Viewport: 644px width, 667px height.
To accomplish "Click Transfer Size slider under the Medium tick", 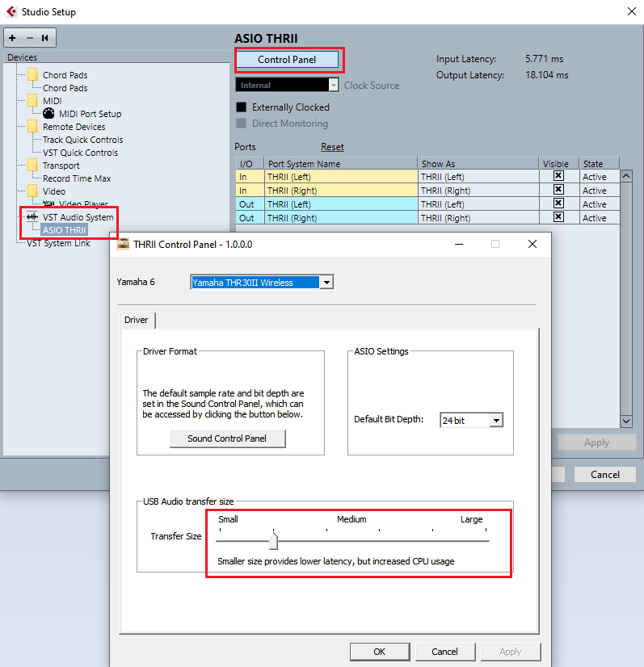I will 353,541.
